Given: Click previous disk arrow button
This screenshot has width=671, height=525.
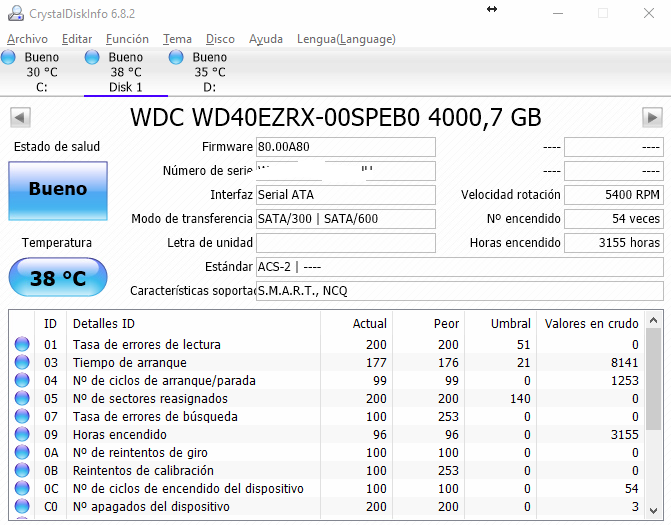Looking at the screenshot, I should [x=20, y=117].
